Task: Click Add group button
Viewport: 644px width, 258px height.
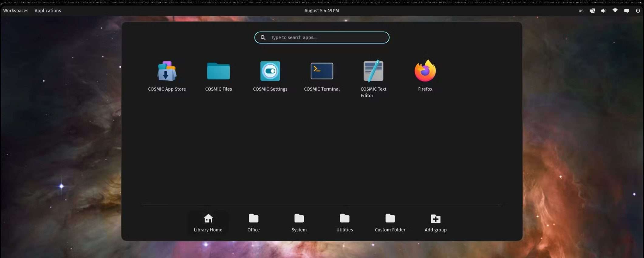Action: point(436,223)
